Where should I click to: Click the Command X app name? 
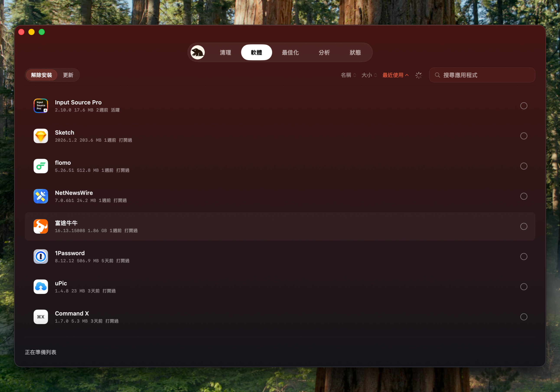point(72,313)
